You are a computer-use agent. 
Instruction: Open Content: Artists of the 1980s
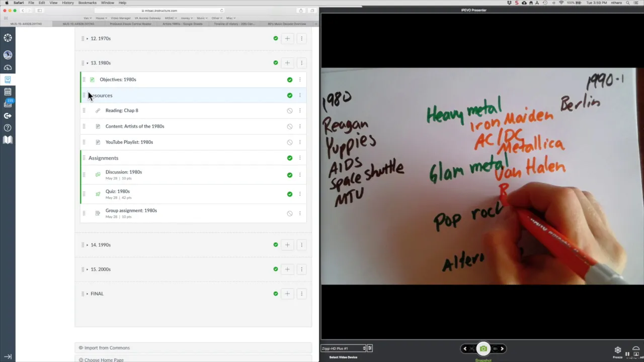135,126
